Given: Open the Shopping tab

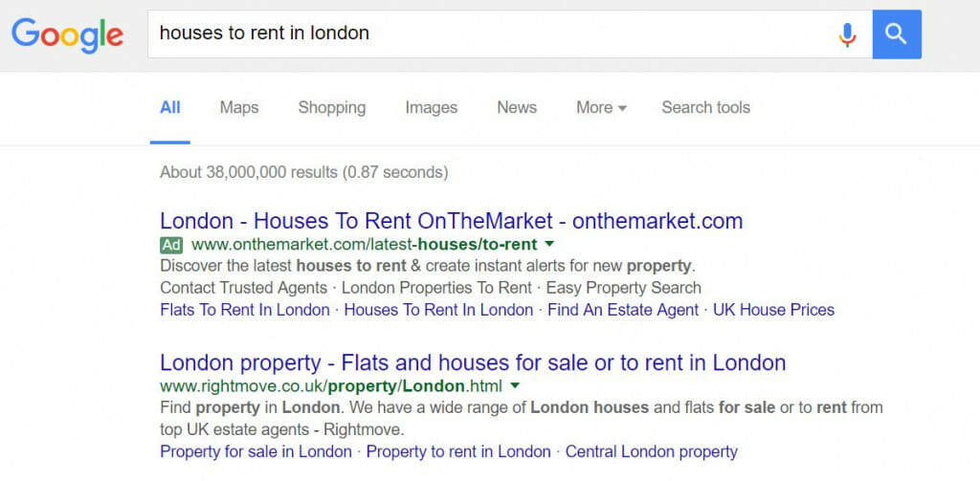Looking at the screenshot, I should pos(332,107).
